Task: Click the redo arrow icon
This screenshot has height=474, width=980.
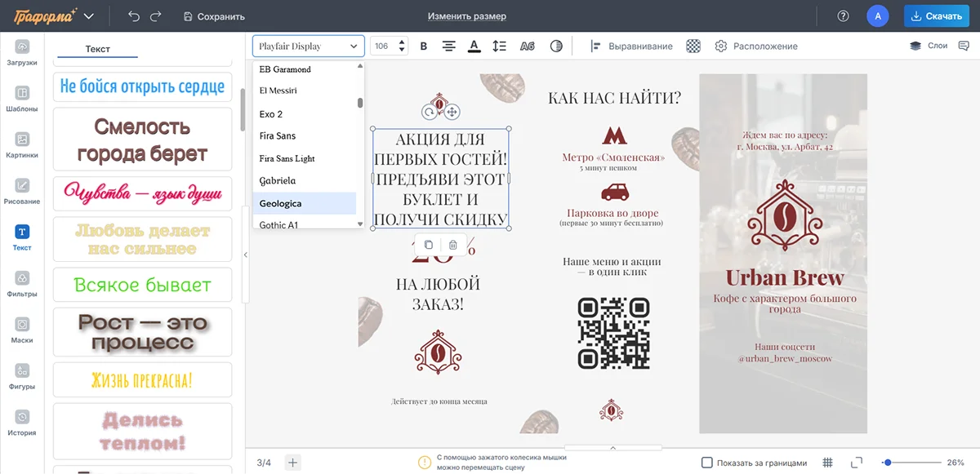Action: [x=155, y=16]
